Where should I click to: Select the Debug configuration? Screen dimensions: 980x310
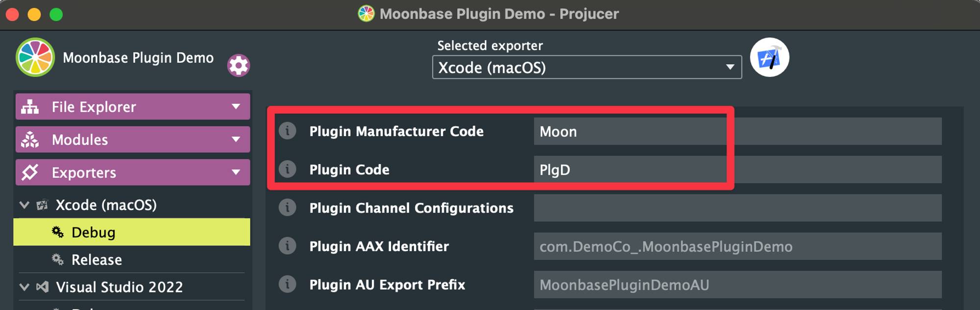point(132,232)
